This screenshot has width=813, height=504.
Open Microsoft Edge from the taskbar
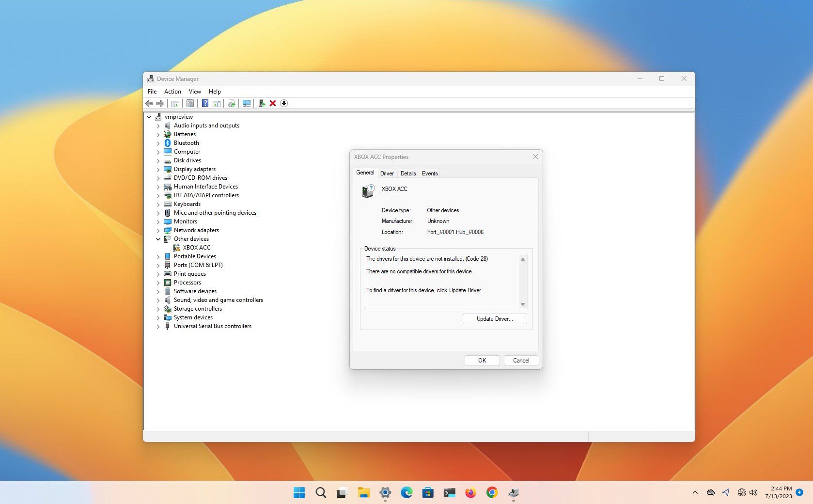pos(406,492)
